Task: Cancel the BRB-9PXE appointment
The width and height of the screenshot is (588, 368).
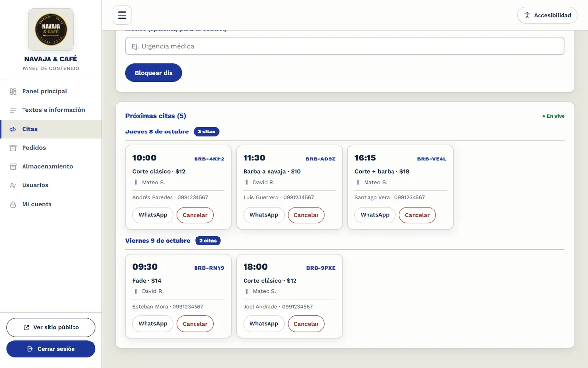Action: coord(306,324)
